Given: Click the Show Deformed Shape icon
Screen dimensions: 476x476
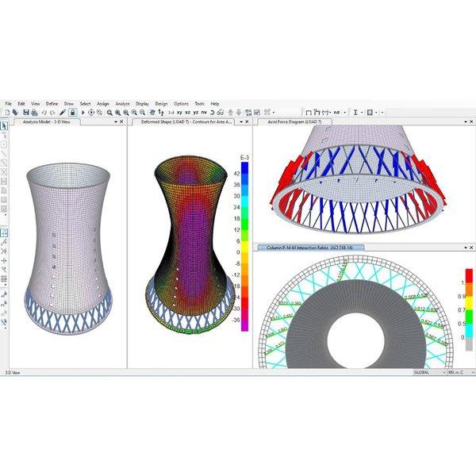Looking at the screenshot, I should [x=317, y=113].
